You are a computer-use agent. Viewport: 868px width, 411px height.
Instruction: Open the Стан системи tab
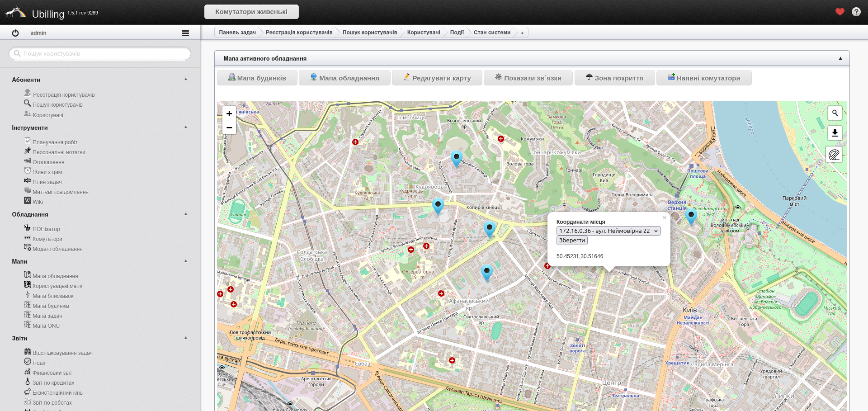[x=492, y=33]
